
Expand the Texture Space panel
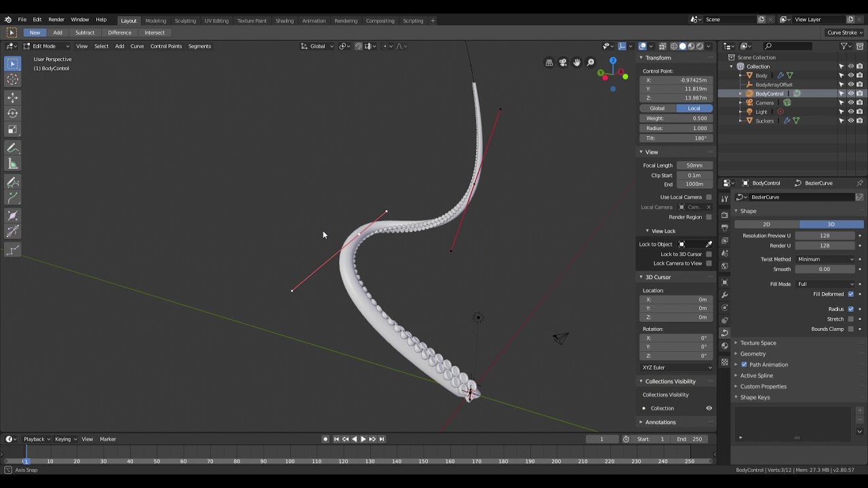[757, 343]
